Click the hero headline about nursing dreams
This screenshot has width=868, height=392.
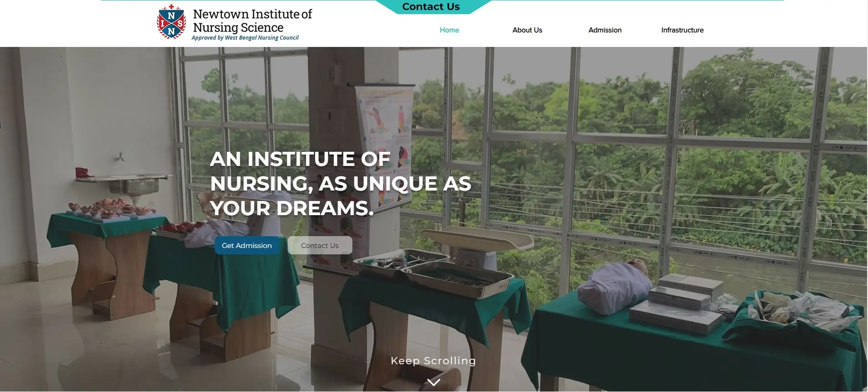(340, 184)
